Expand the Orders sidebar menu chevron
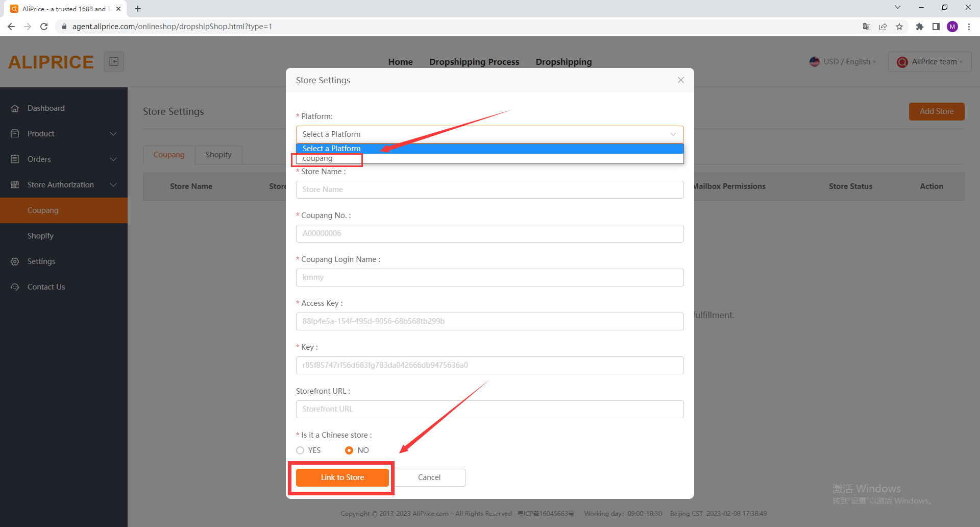The width and height of the screenshot is (980, 527). pos(113,159)
